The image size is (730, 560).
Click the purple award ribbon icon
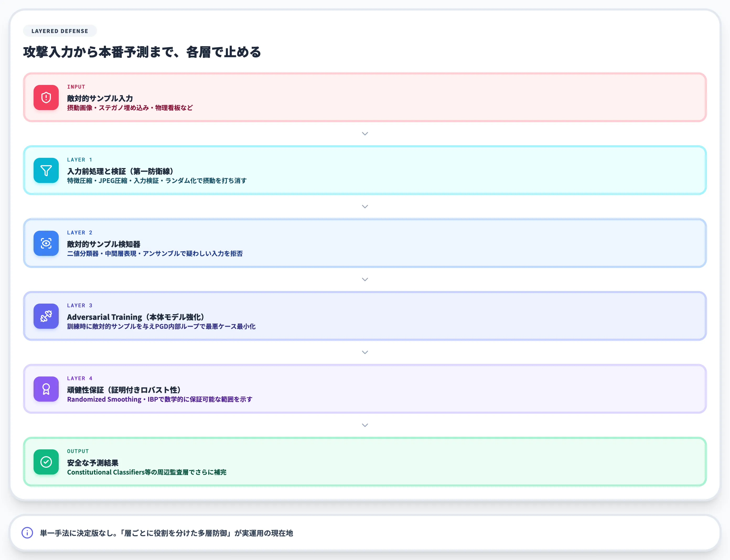coord(46,389)
